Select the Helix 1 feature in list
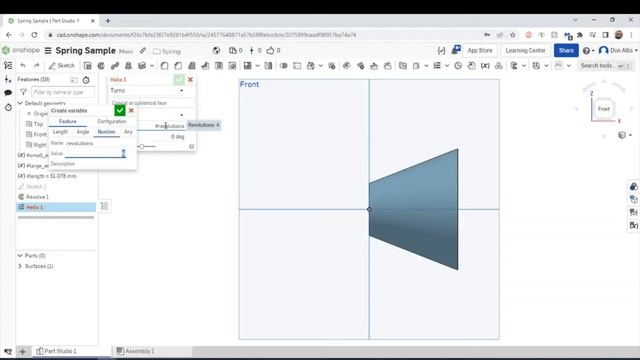The width and height of the screenshot is (640, 360). pos(56,207)
